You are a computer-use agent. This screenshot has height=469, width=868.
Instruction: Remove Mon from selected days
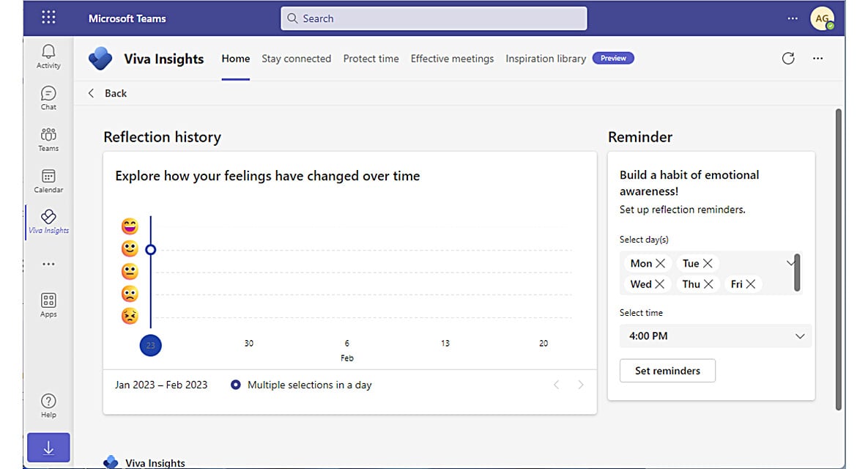coord(661,264)
